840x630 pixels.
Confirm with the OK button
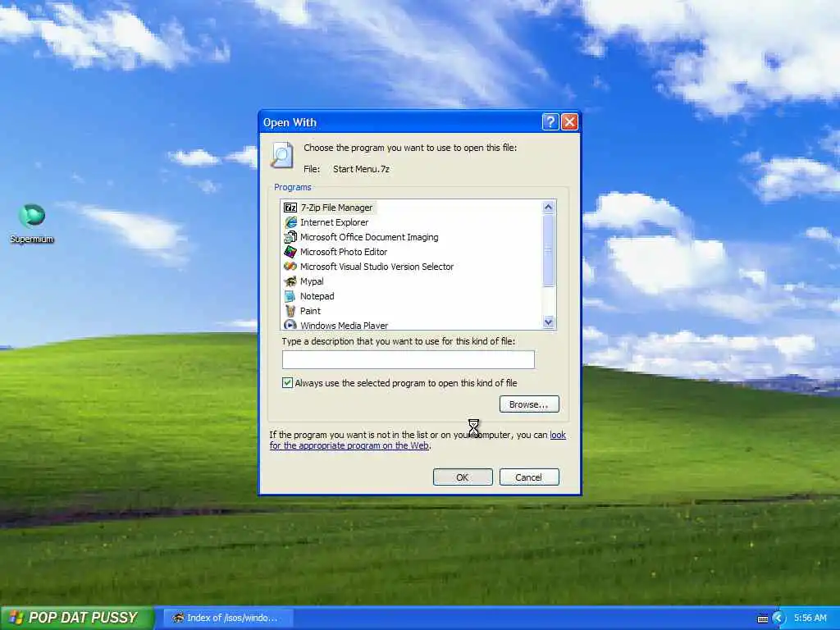click(x=463, y=477)
